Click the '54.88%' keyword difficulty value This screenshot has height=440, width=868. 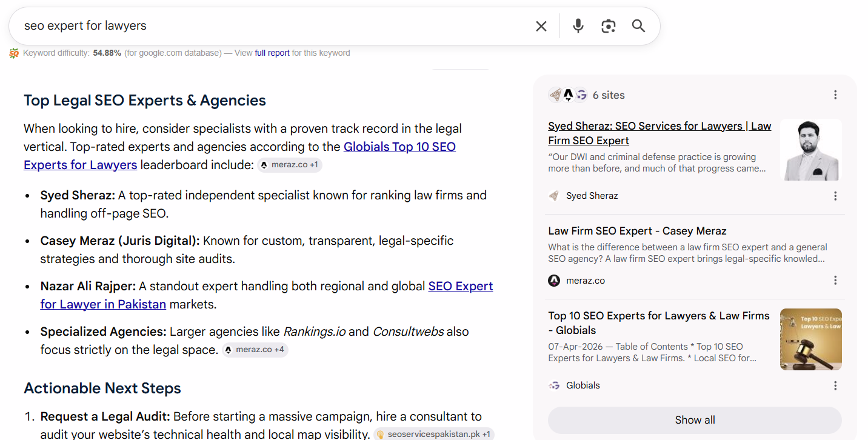click(107, 53)
